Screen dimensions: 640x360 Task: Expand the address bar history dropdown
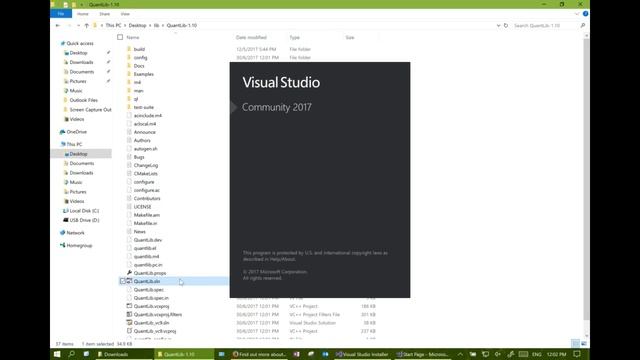[498, 25]
